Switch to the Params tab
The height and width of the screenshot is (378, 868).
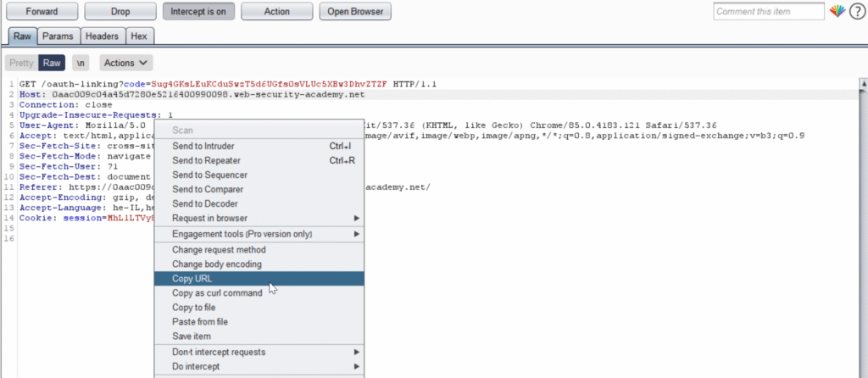coord(58,36)
